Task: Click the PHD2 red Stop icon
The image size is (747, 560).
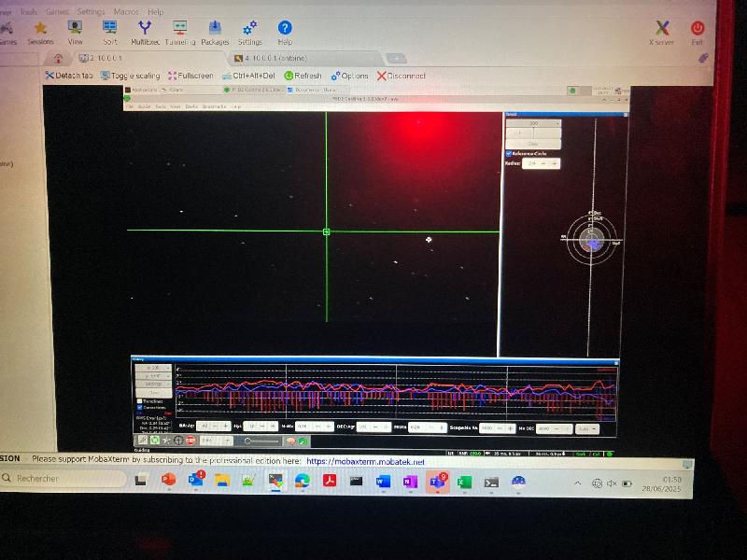Action: 190,441
